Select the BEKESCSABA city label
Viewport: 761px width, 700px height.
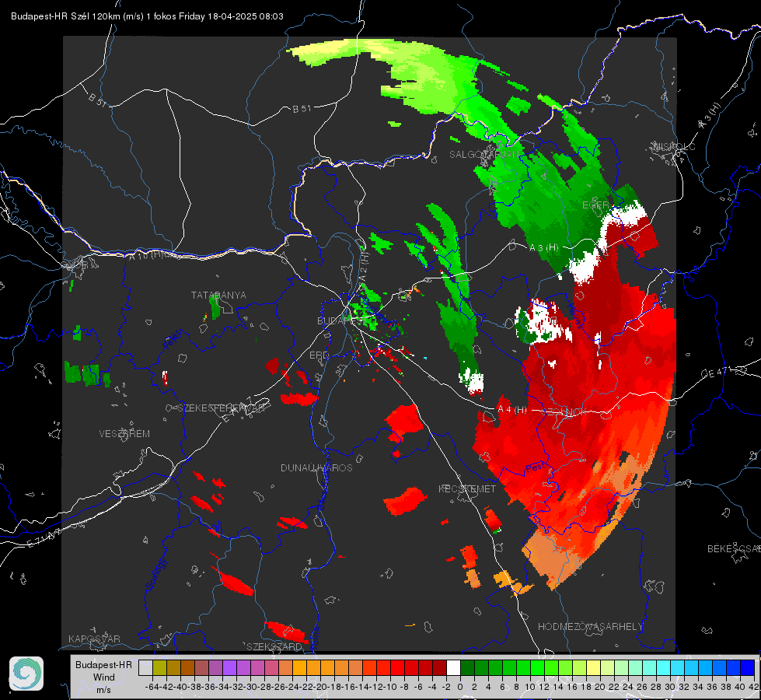click(x=734, y=548)
